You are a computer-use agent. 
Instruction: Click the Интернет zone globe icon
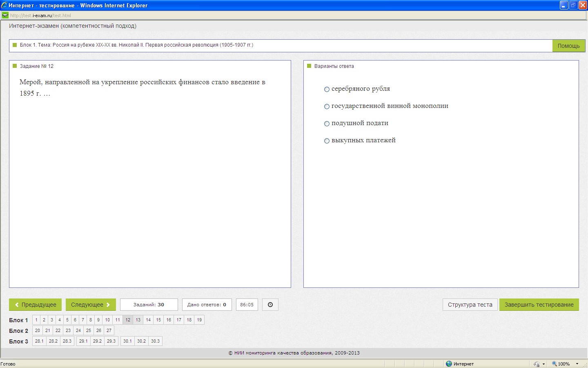point(449,364)
